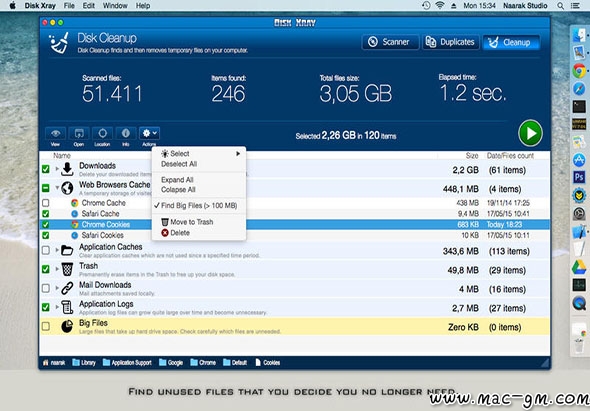Select the Chrome Cookies row
This screenshot has height=411, width=590.
[x=294, y=224]
